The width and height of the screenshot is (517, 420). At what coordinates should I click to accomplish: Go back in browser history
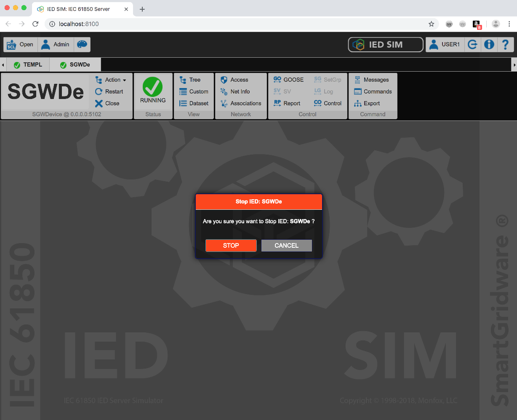(x=8, y=24)
